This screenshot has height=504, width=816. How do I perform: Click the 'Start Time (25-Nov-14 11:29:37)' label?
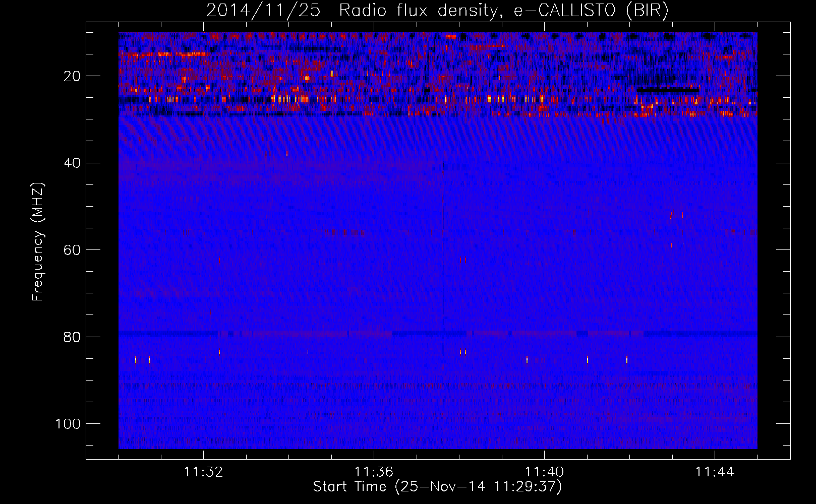[437, 487]
